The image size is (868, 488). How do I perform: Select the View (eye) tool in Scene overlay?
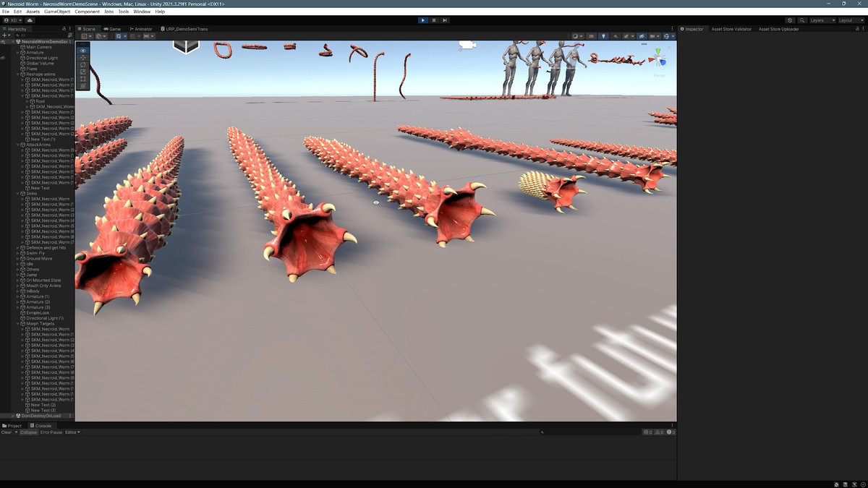[83, 51]
